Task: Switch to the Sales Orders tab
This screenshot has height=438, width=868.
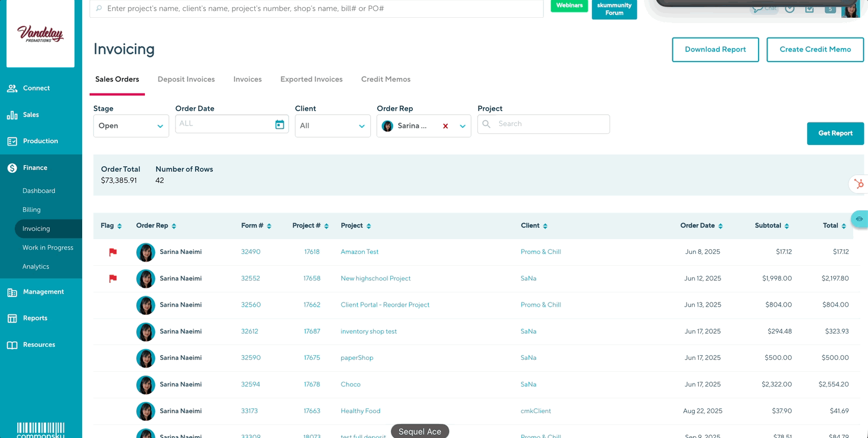Action: pos(117,79)
